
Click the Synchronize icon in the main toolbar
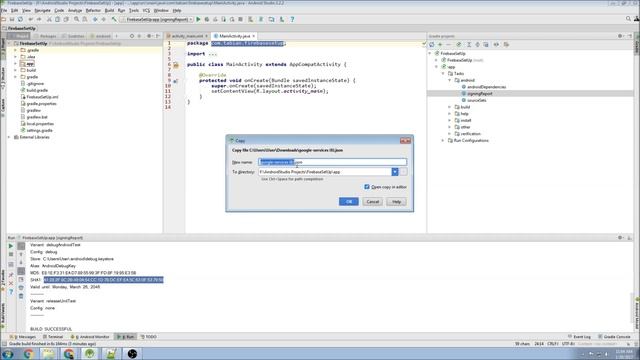(20, 19)
